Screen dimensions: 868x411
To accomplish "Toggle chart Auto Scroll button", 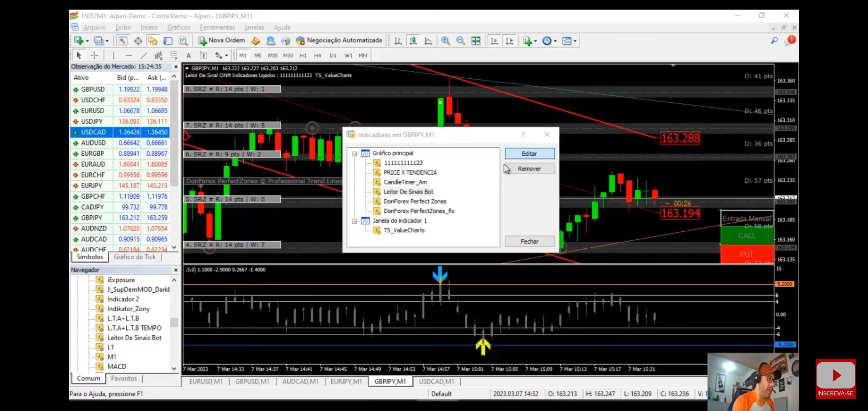I will click(494, 41).
